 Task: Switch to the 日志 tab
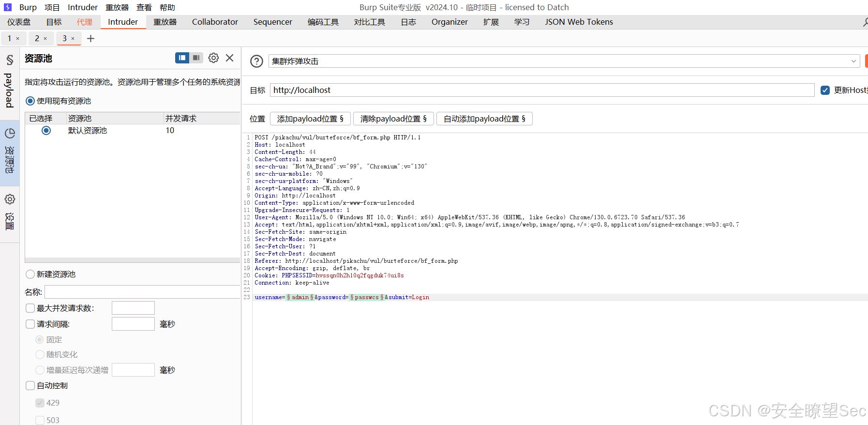coord(408,22)
